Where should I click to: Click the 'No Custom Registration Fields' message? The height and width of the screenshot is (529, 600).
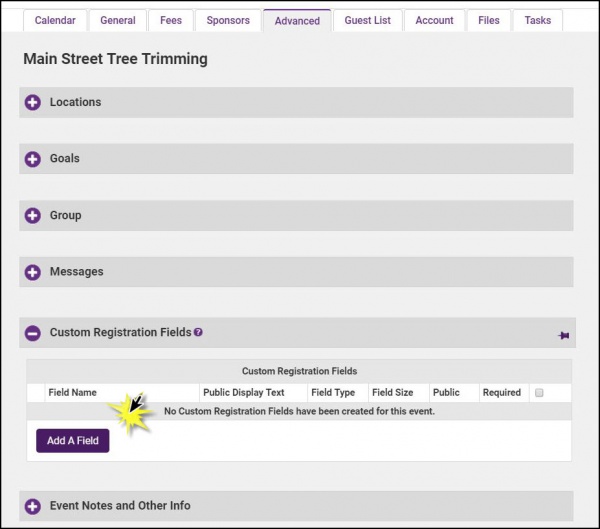point(299,411)
